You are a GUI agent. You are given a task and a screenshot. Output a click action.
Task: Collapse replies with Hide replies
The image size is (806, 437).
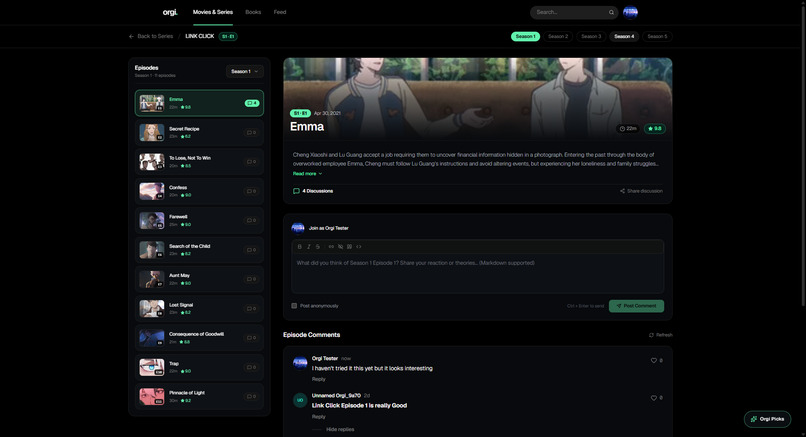(x=340, y=429)
